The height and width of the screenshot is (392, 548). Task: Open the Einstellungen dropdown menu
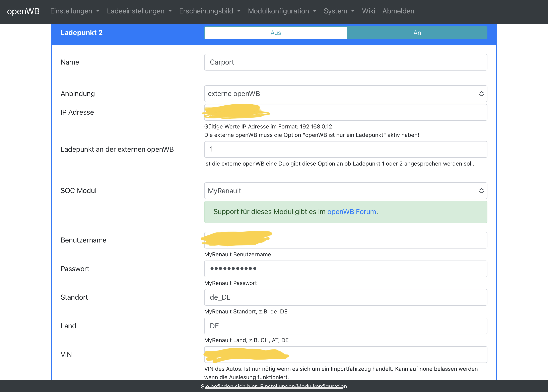pos(75,11)
